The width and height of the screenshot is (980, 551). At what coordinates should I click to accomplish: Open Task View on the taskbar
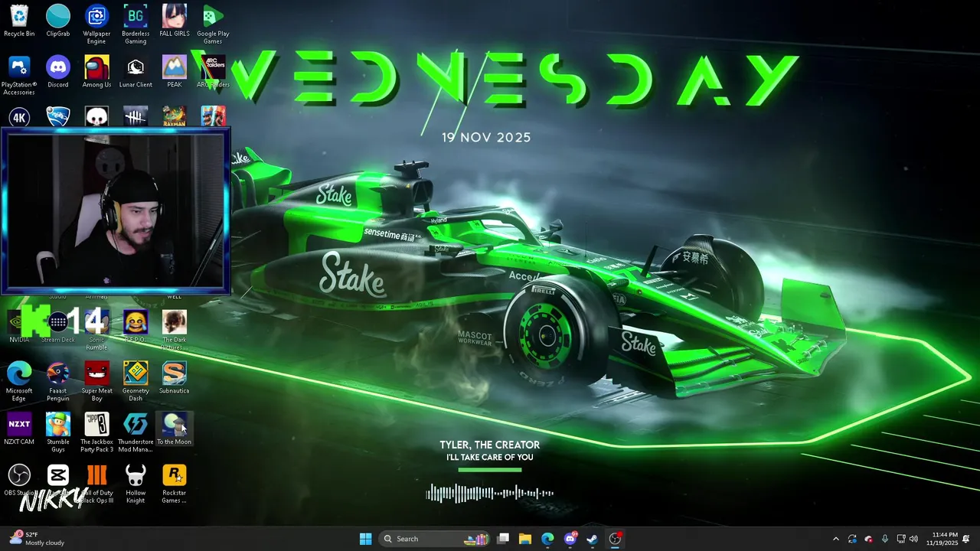click(x=503, y=539)
